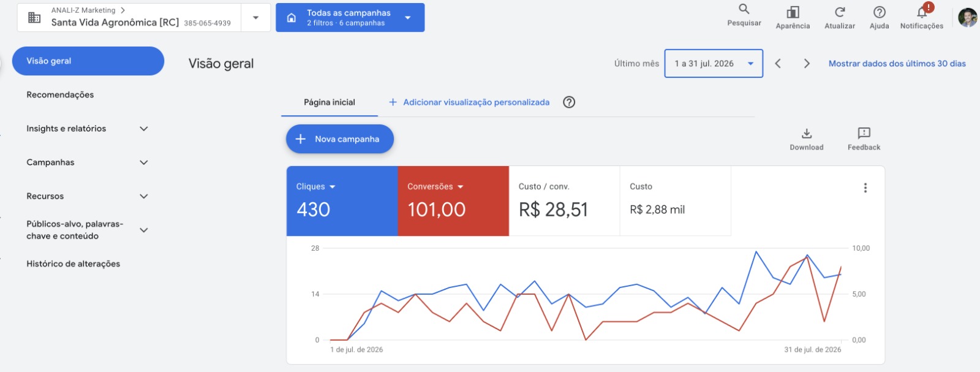980x372 pixels.
Task: Click the plus icon on Nova campanha
Action: [x=300, y=139]
